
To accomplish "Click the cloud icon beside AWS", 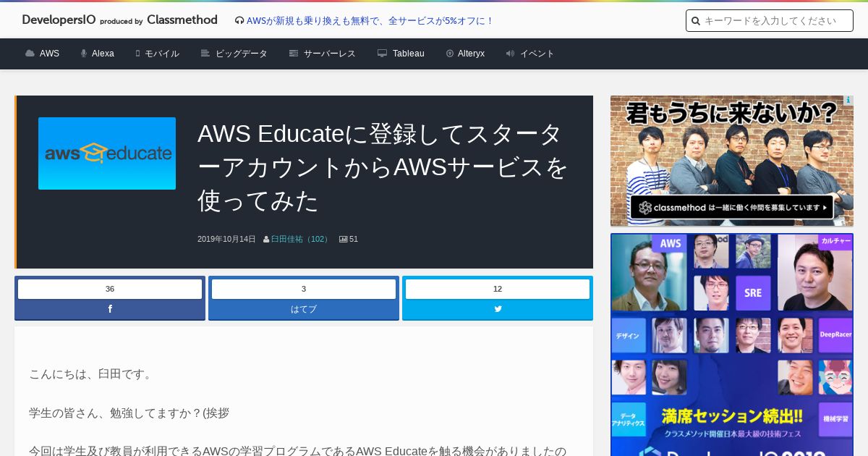I will (x=30, y=54).
